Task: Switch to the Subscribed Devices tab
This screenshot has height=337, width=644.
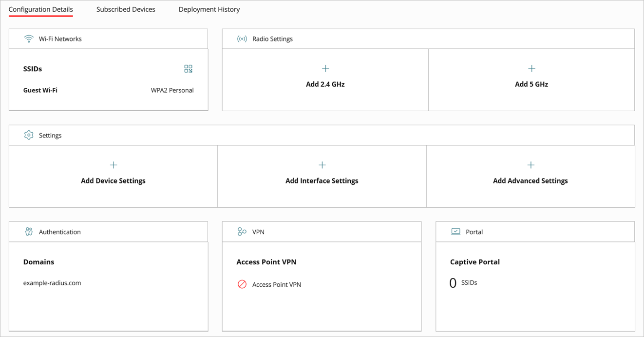Action: click(126, 9)
